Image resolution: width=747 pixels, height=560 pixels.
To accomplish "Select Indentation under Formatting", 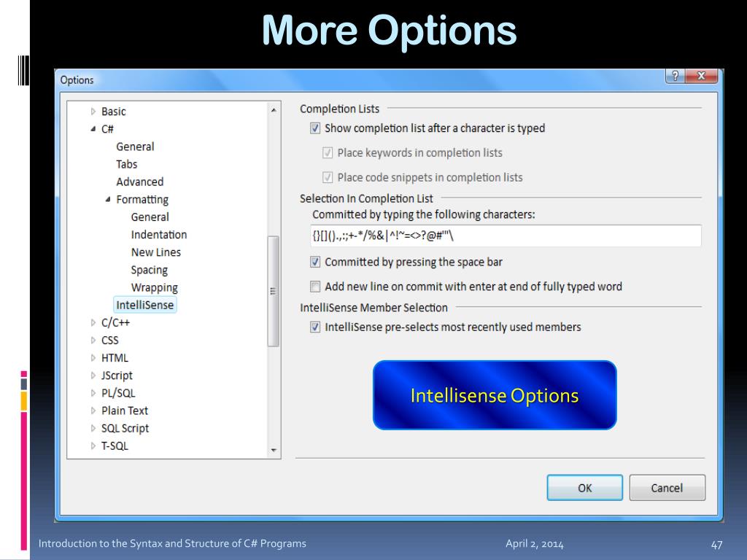I will (x=159, y=235).
